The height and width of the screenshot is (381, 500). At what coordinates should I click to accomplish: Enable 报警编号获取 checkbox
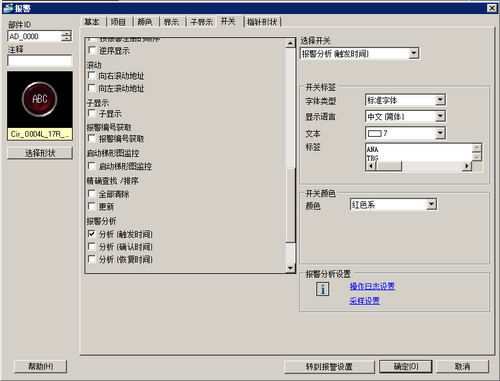(92, 139)
